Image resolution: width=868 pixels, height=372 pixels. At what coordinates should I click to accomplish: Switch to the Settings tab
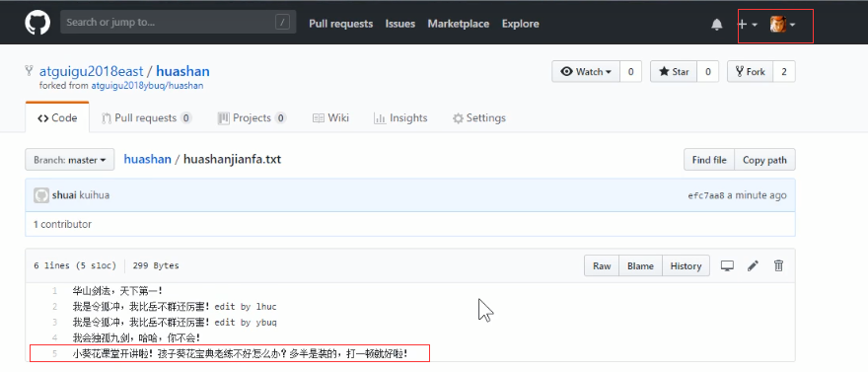[x=478, y=117]
